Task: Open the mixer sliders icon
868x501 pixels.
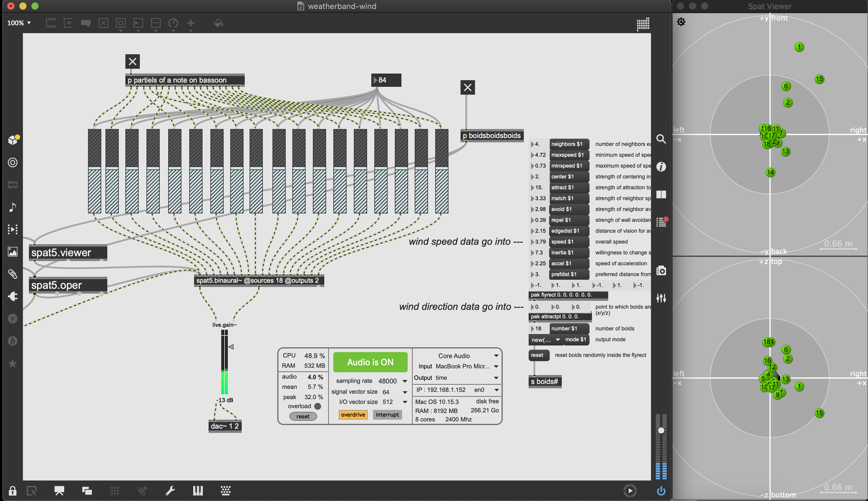Action: 661,298
